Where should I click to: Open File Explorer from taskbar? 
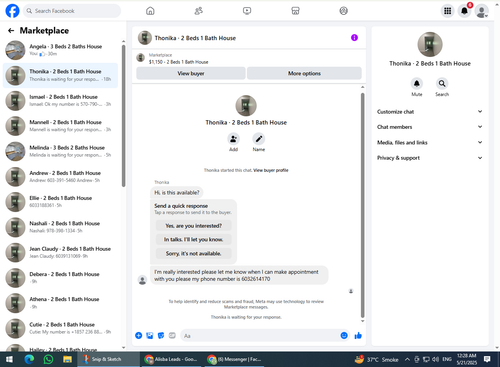[68, 359]
